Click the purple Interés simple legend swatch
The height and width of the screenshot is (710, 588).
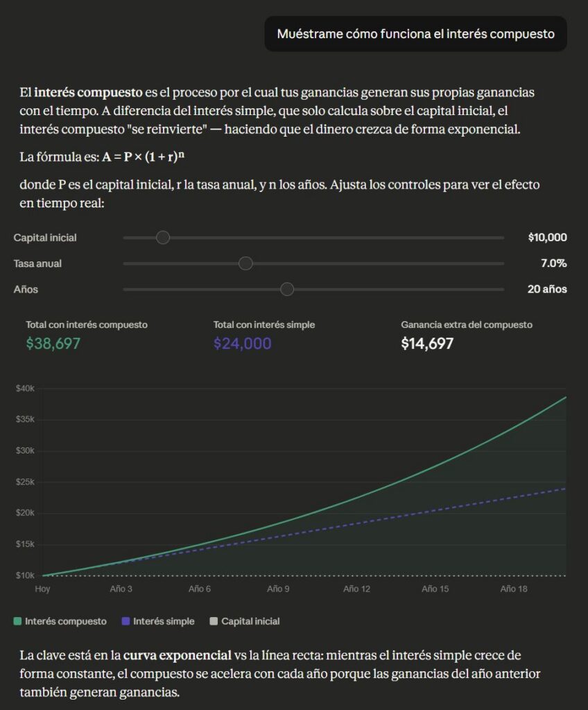tap(126, 621)
